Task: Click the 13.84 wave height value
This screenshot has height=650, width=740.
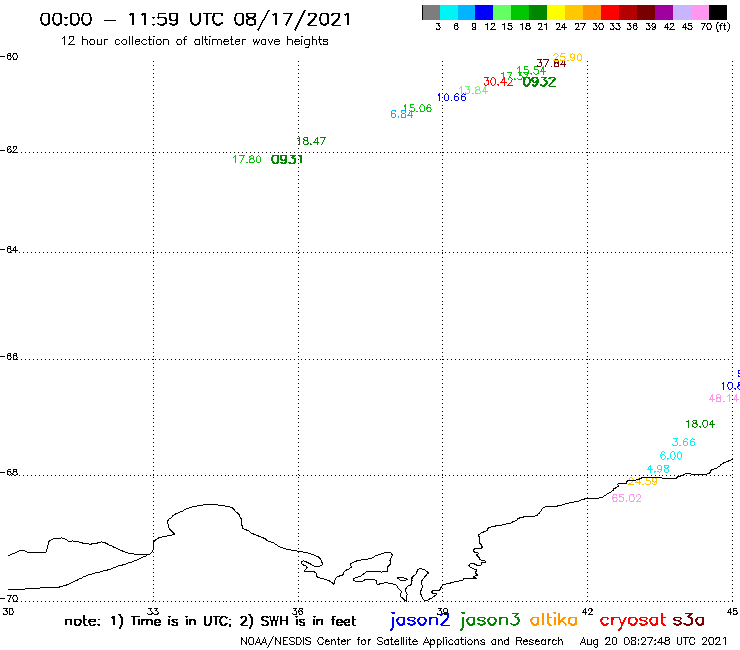Action: [473, 90]
